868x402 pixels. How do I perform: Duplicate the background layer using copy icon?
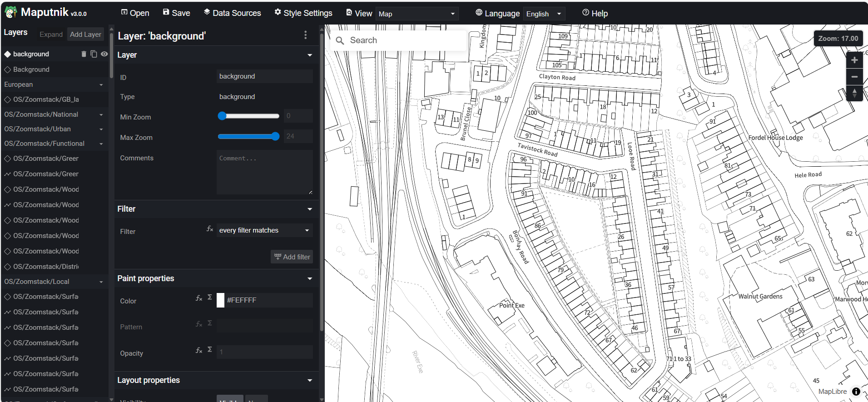[94, 54]
